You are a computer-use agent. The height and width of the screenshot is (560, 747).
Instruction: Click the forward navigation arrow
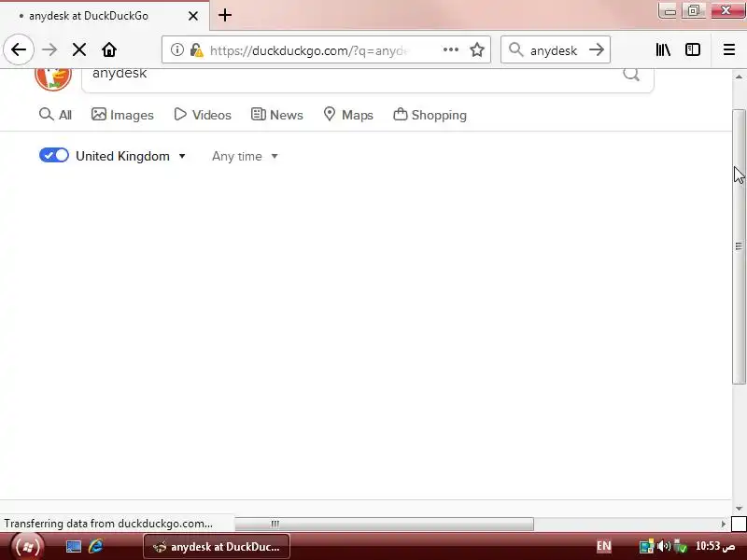coord(49,49)
